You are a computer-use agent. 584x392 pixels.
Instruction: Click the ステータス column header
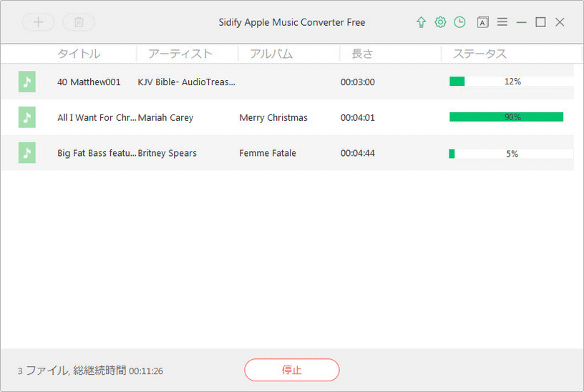tap(480, 54)
